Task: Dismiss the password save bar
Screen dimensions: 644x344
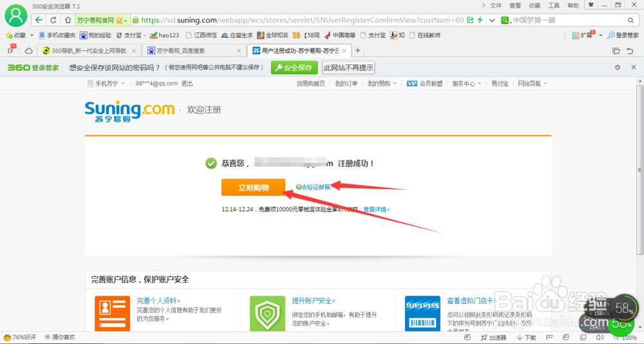Action: (x=633, y=68)
